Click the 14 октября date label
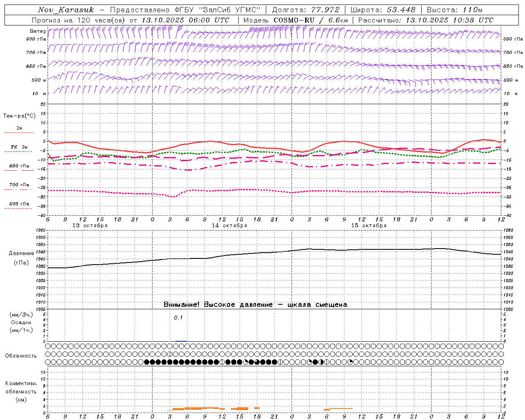This screenshot has height=420, width=525. point(229,226)
